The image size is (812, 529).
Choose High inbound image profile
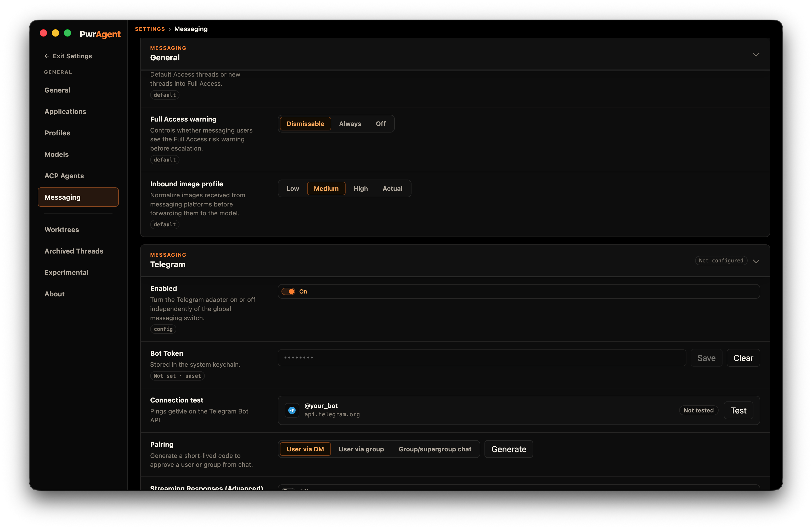pos(360,188)
